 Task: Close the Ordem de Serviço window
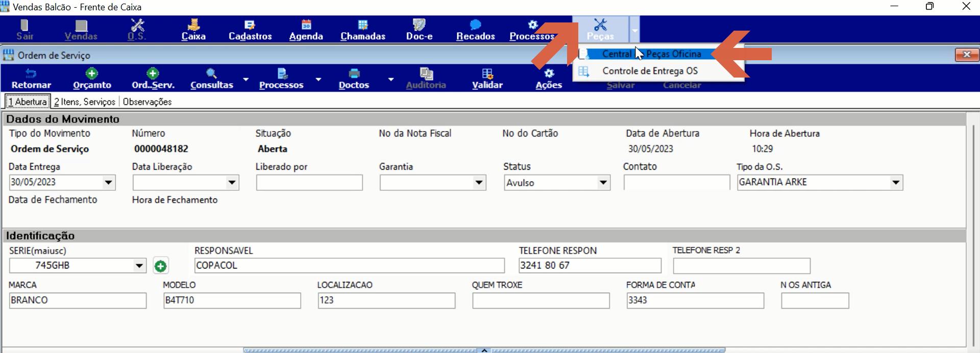[967, 55]
